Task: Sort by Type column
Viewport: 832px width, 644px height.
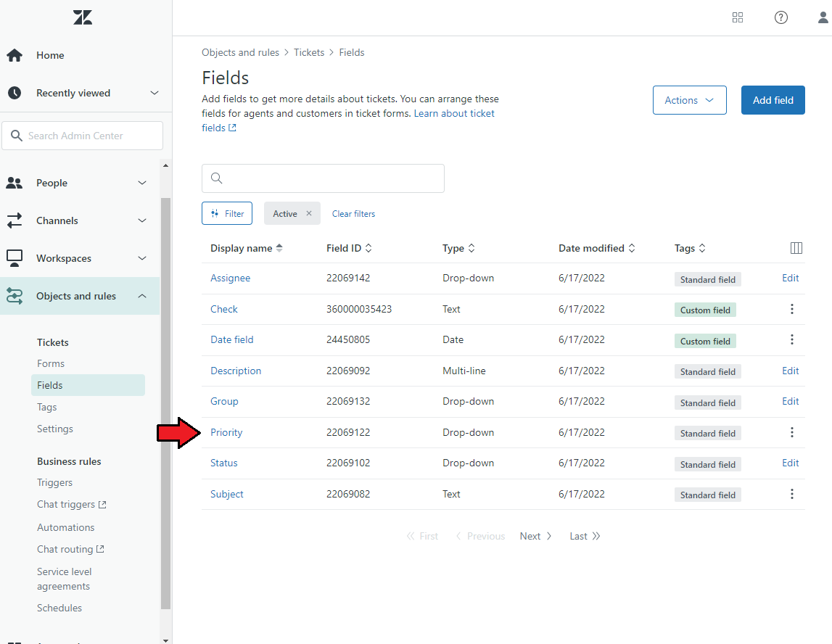Action: tap(459, 248)
